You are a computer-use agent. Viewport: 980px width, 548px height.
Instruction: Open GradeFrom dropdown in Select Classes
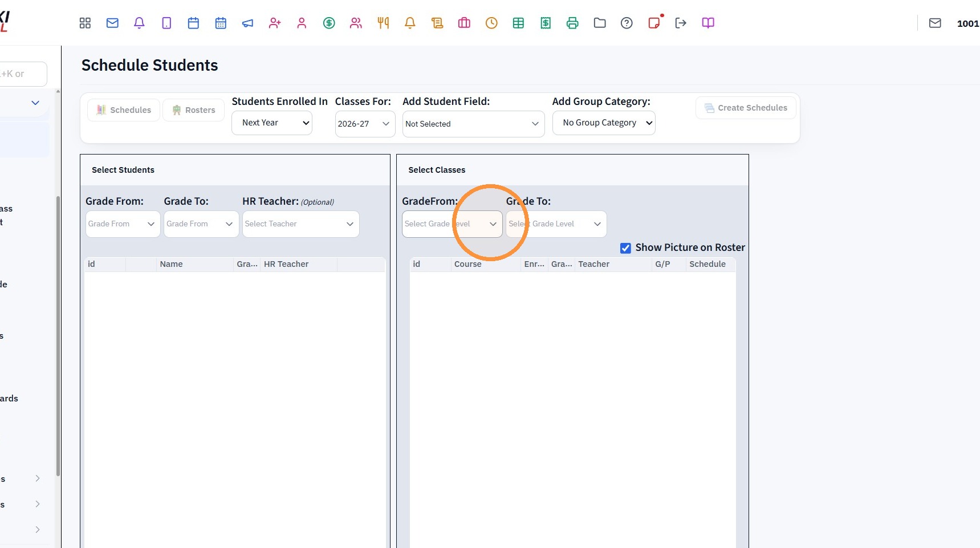452,224
